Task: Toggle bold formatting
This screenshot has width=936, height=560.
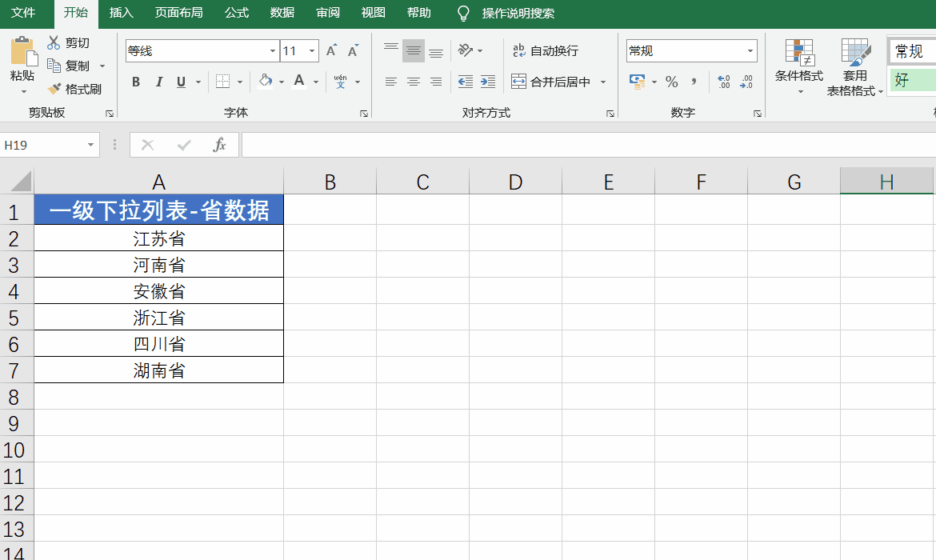Action: click(135, 81)
